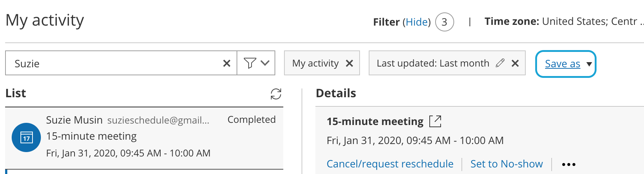644x174 pixels.
Task: Open the funnel filter icon
Action: [250, 63]
